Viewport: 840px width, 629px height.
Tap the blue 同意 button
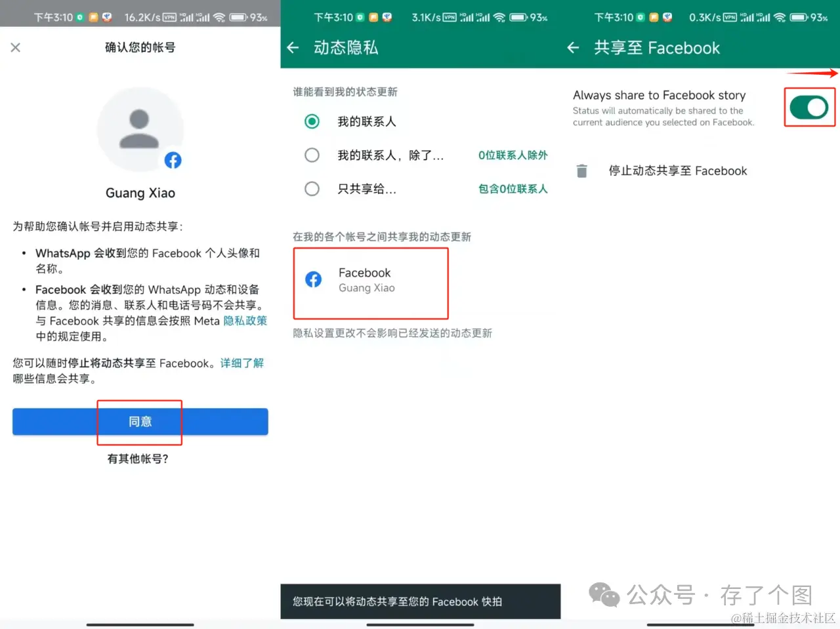pos(140,422)
